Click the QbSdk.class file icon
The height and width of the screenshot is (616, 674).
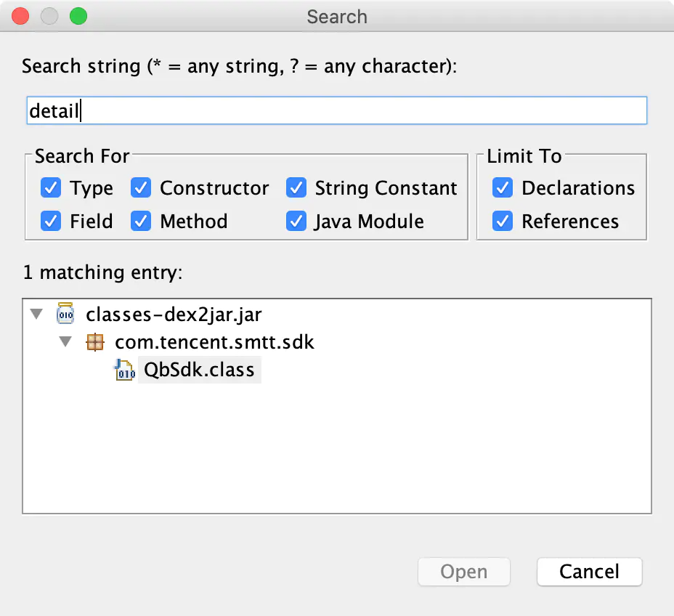point(125,370)
